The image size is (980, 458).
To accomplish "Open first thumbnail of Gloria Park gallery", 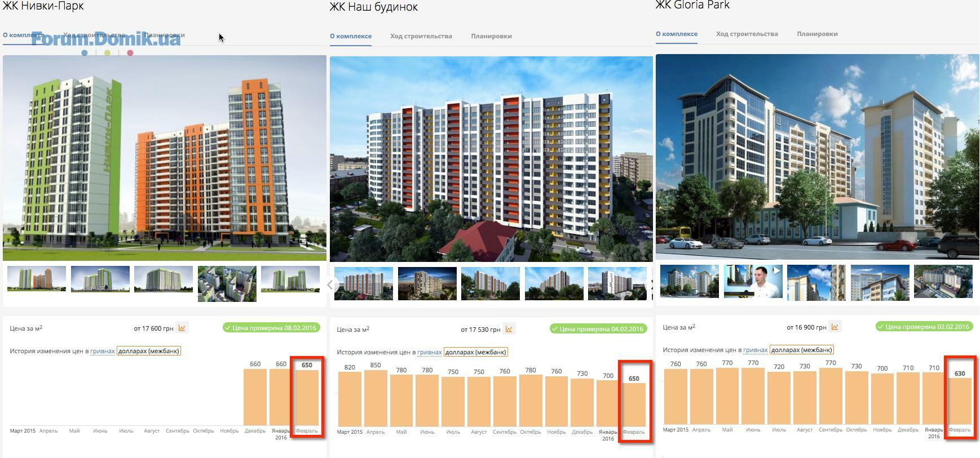I will point(690,281).
